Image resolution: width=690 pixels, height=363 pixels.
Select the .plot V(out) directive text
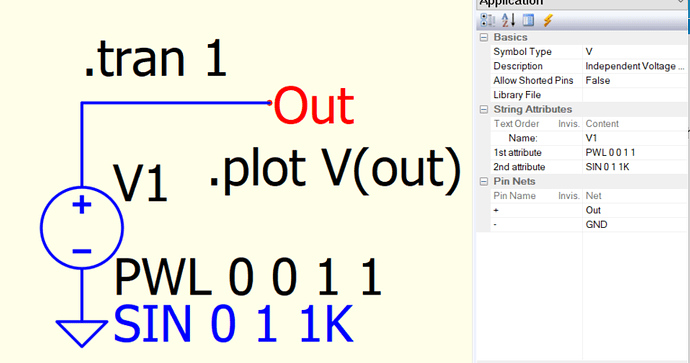(x=335, y=170)
